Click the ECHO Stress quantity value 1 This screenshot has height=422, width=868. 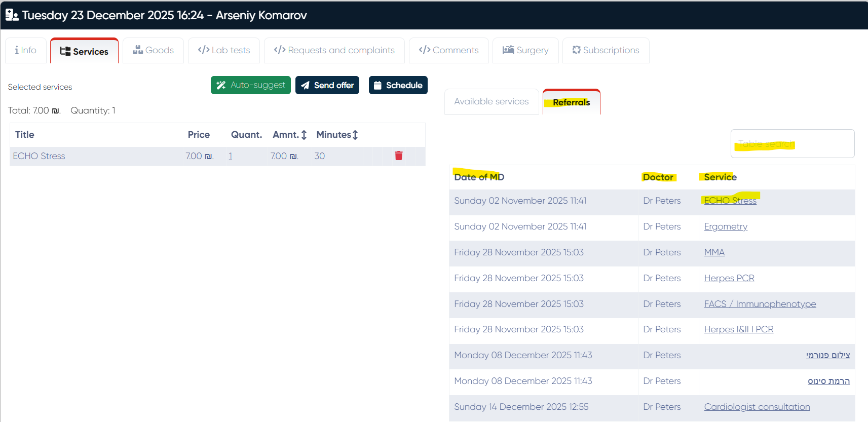(231, 156)
